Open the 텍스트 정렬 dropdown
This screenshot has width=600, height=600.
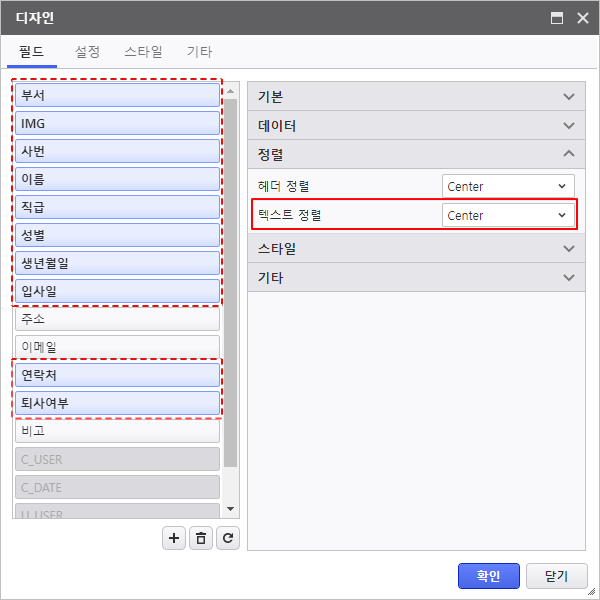[x=508, y=215]
